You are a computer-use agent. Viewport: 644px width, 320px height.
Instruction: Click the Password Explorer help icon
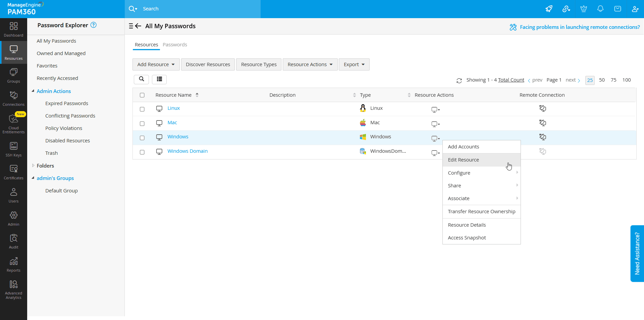94,25
